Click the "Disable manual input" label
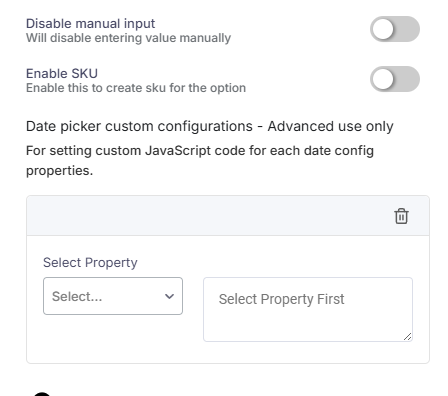448x396 pixels. (x=90, y=24)
